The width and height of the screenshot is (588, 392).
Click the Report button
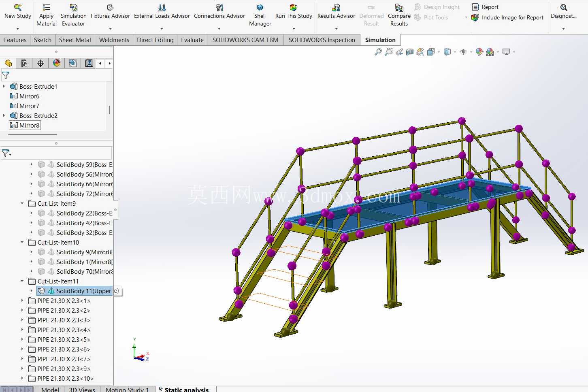(485, 7)
